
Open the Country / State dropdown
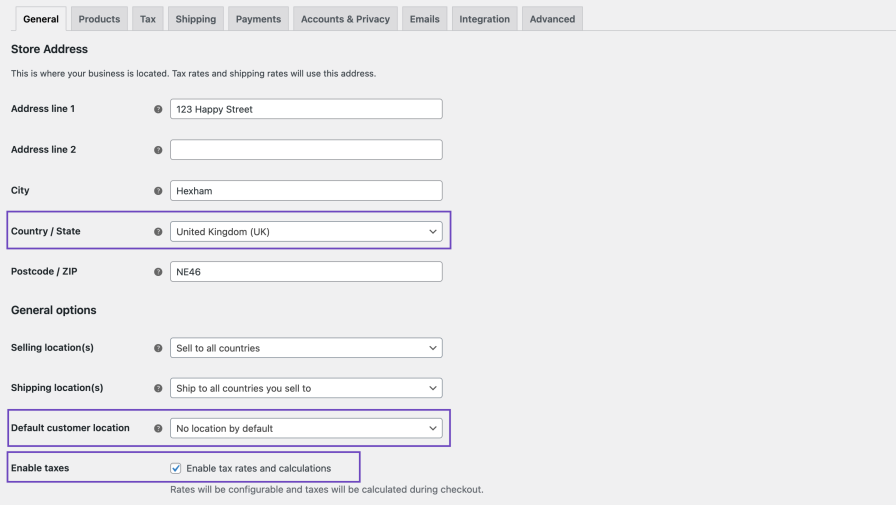(x=306, y=231)
